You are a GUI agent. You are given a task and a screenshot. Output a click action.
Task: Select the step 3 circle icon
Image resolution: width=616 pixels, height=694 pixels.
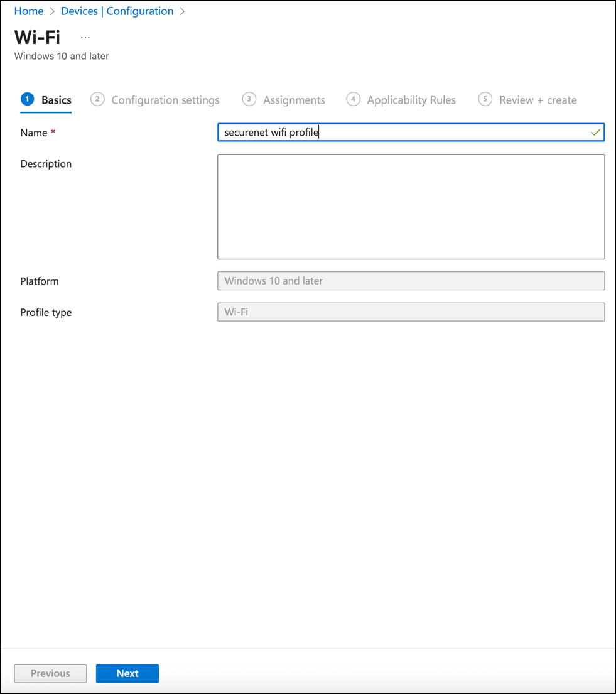(x=249, y=99)
